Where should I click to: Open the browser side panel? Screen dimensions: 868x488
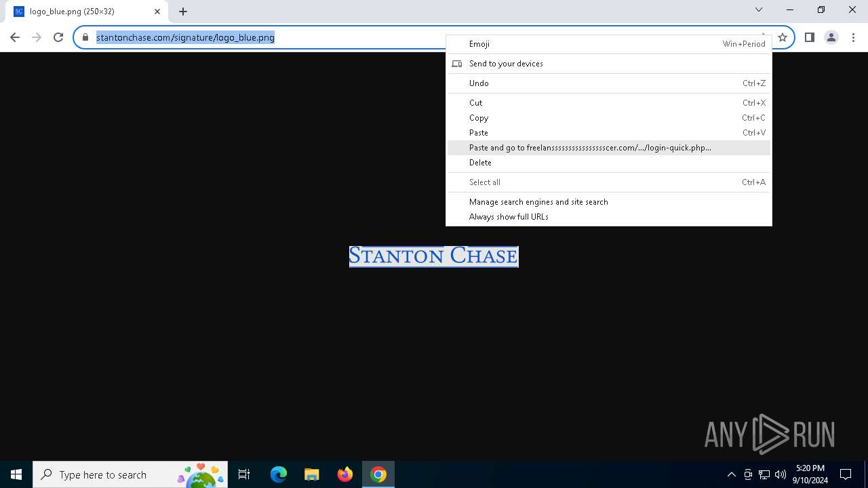(x=809, y=37)
